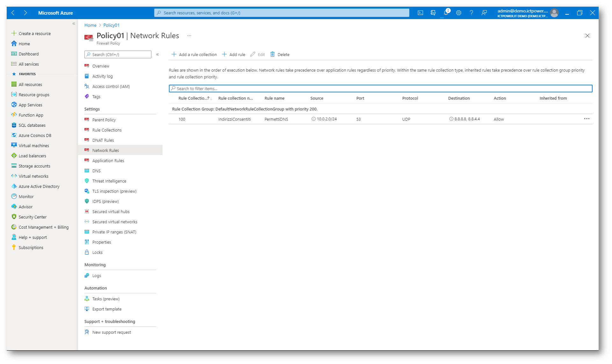Click Cost Management + Billing icon
Image resolution: width=612 pixels, height=364 pixels.
[x=14, y=227]
